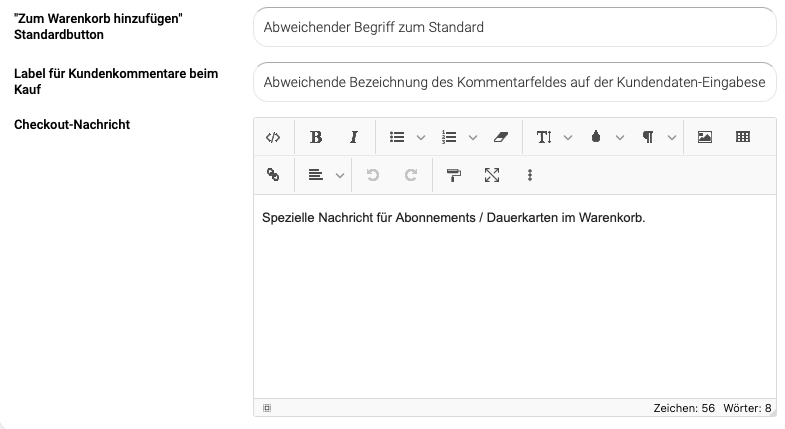Click the redo arrow
The width and height of the screenshot is (785, 429).
(411, 175)
